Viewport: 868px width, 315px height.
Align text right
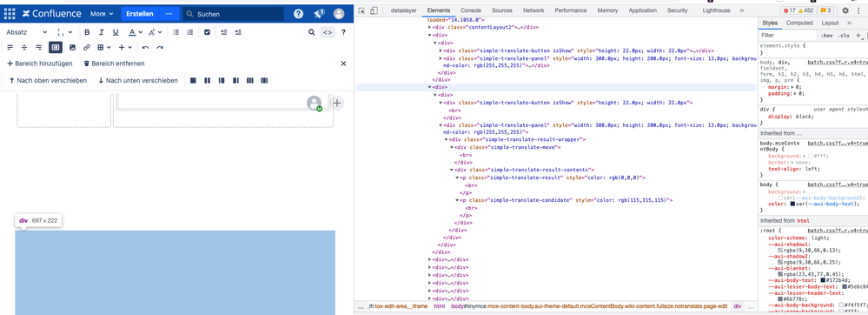tap(38, 47)
